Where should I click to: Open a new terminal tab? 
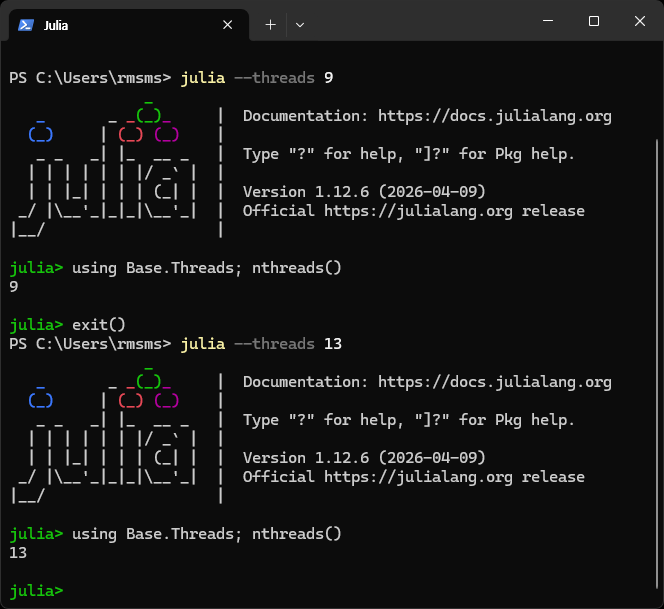point(271,25)
